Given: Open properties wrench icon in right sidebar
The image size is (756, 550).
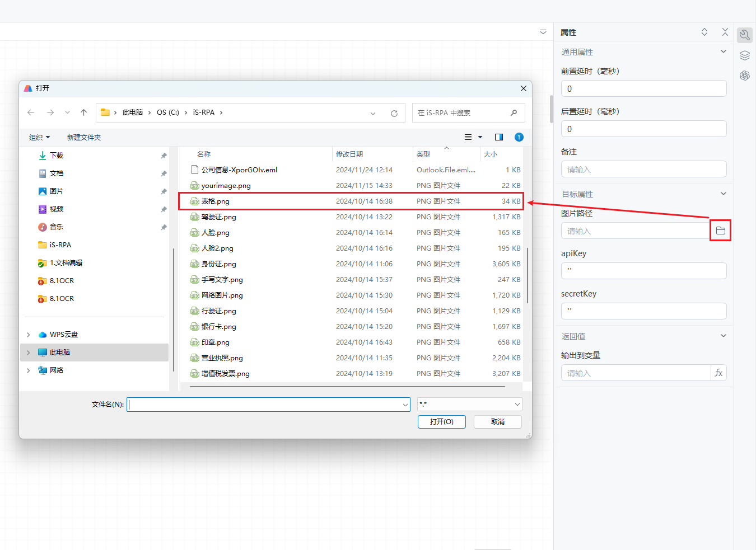Looking at the screenshot, I should click(x=745, y=35).
